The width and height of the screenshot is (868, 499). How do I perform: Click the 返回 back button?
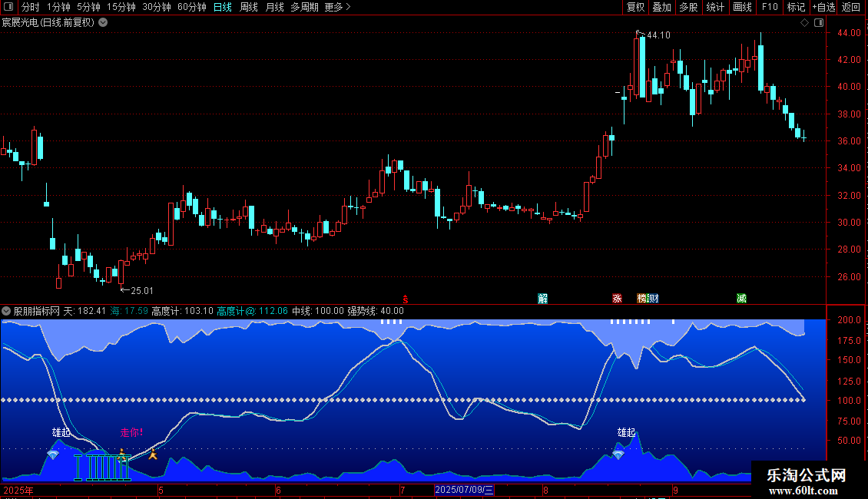tap(851, 7)
